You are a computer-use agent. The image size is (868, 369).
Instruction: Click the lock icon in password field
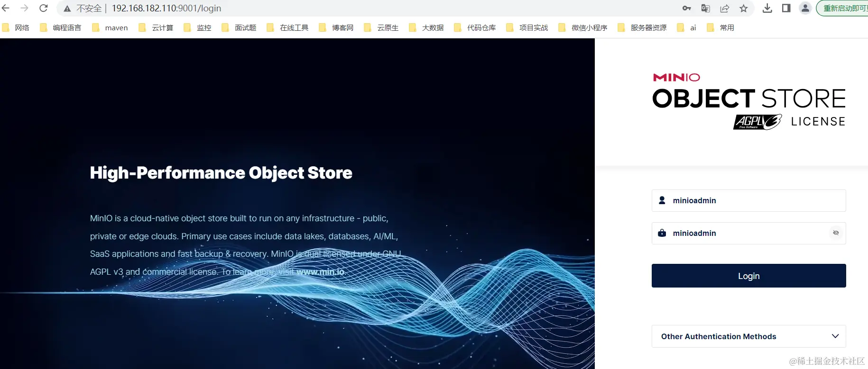pyautogui.click(x=662, y=233)
